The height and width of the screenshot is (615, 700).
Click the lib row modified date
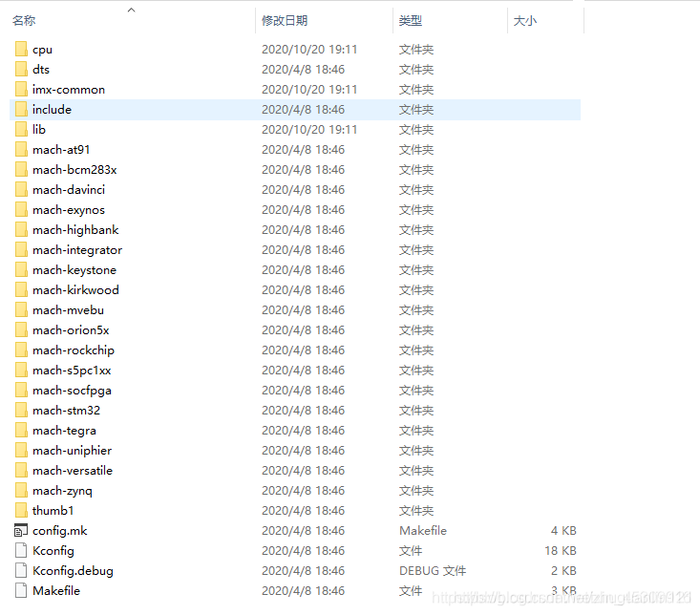tap(309, 130)
